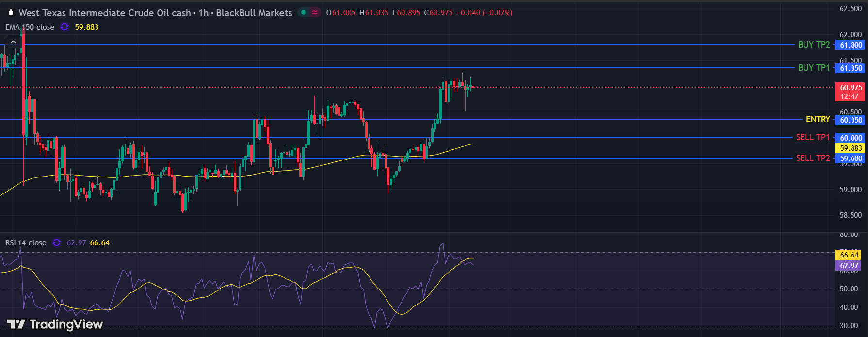Select the SELL TP1 line label
Viewport: 868px width, 337px height.
coord(813,137)
